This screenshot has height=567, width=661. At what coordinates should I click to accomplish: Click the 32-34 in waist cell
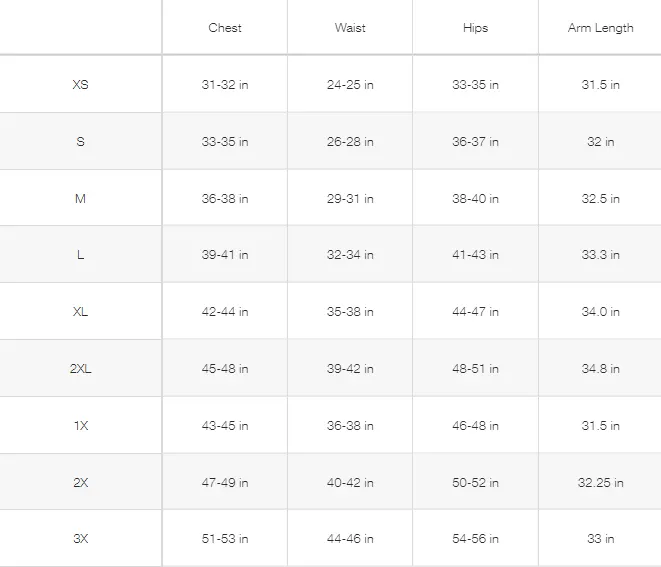coord(350,255)
